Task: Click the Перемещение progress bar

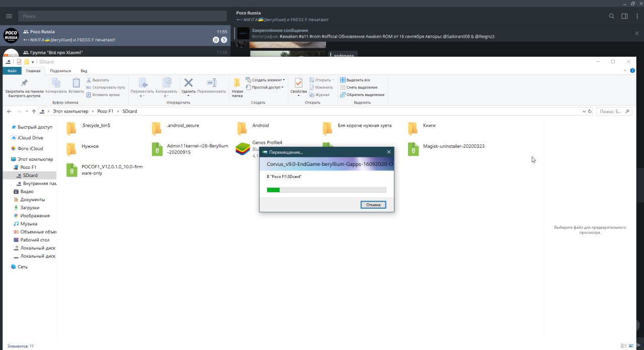Action: (327, 190)
